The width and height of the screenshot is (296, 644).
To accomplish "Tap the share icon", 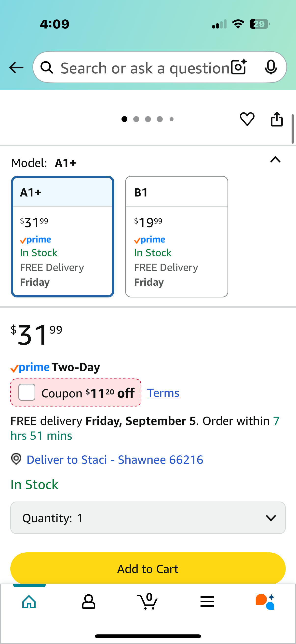I will (x=277, y=119).
